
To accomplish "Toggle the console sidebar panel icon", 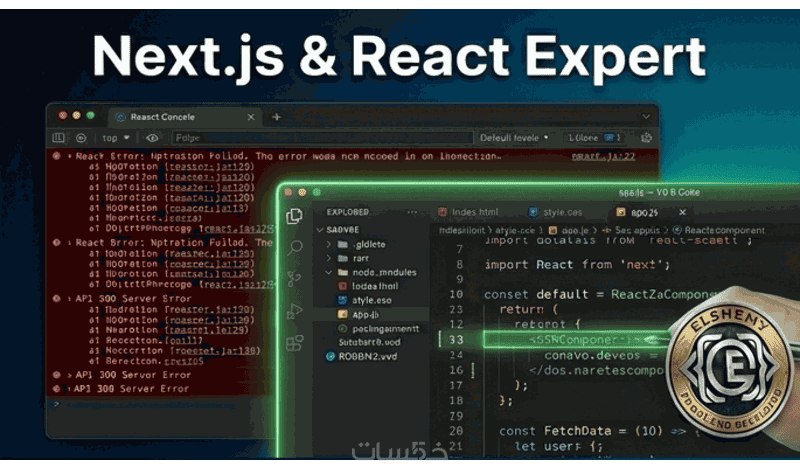I will pos(59,138).
